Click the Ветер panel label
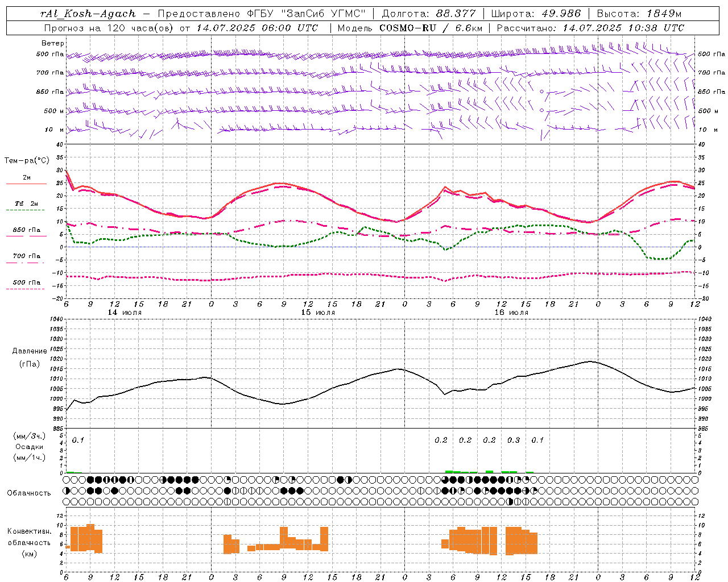 53,43
